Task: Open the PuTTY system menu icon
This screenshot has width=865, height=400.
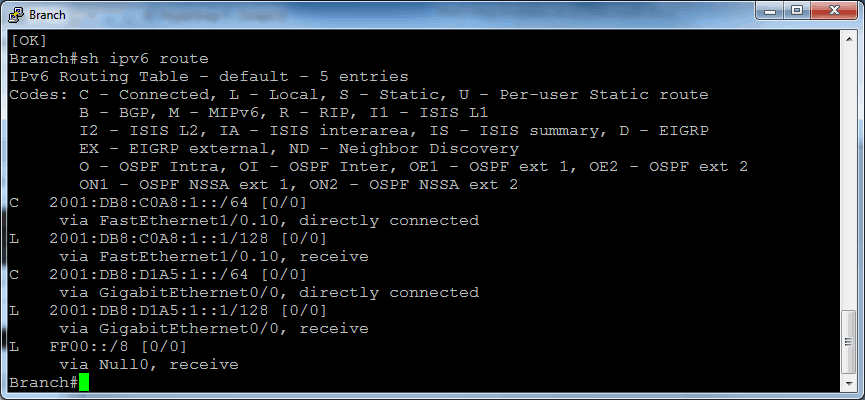Action: tap(16, 14)
